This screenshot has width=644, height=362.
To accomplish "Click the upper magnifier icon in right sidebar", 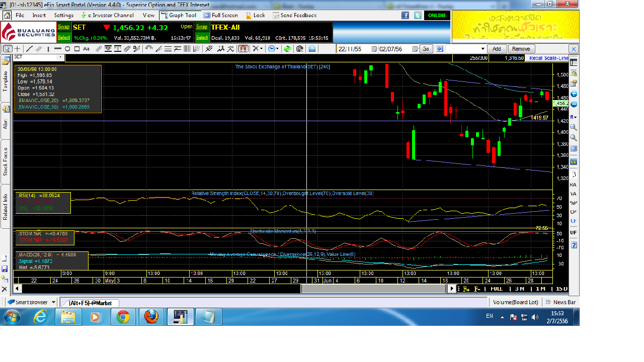I will point(574,128).
